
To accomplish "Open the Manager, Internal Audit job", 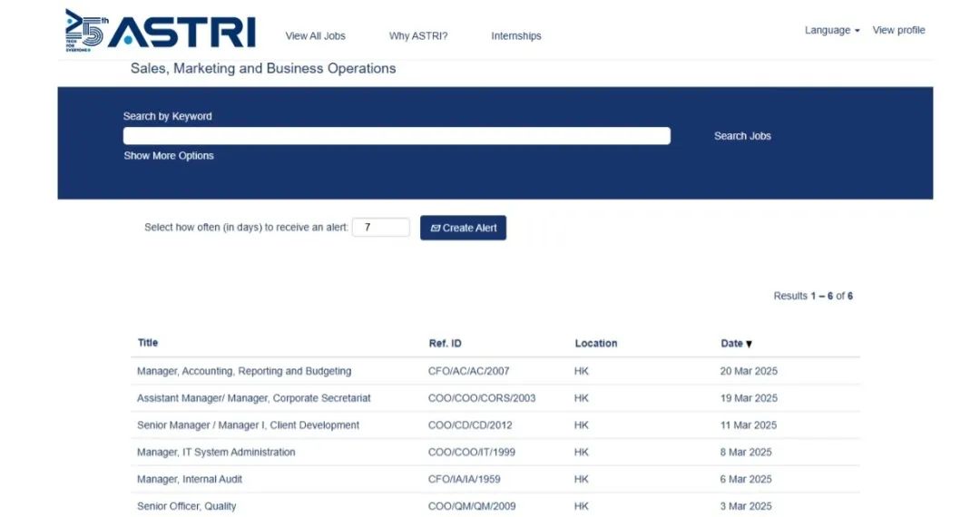I will pos(190,479).
